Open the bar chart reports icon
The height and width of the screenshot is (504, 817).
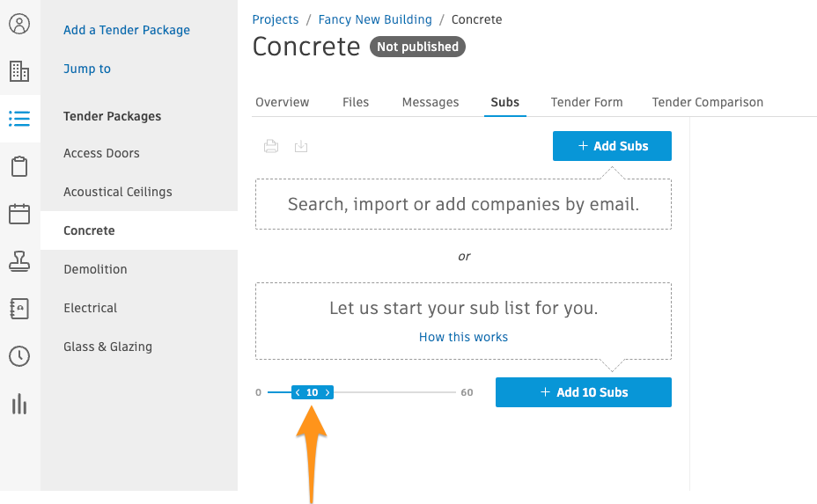19,404
